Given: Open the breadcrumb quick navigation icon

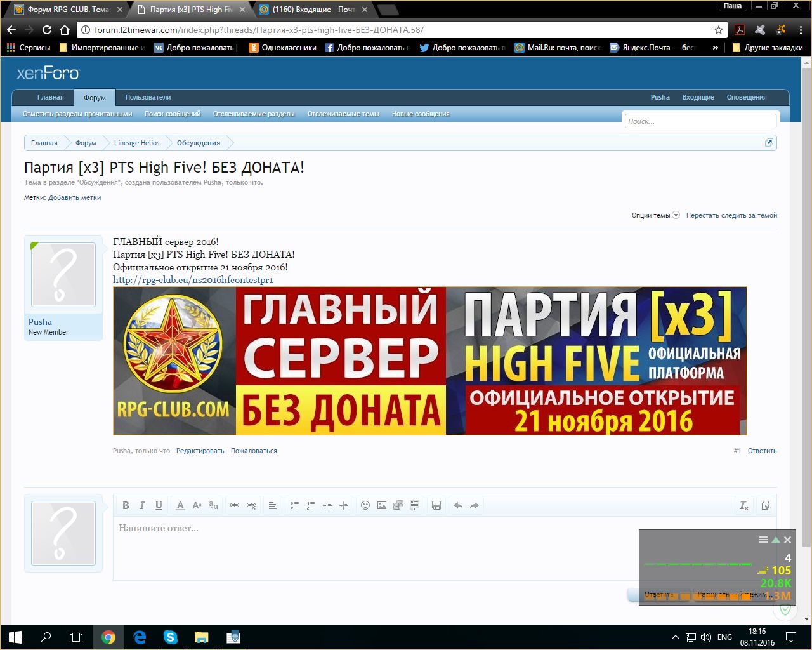Looking at the screenshot, I should click(x=769, y=143).
